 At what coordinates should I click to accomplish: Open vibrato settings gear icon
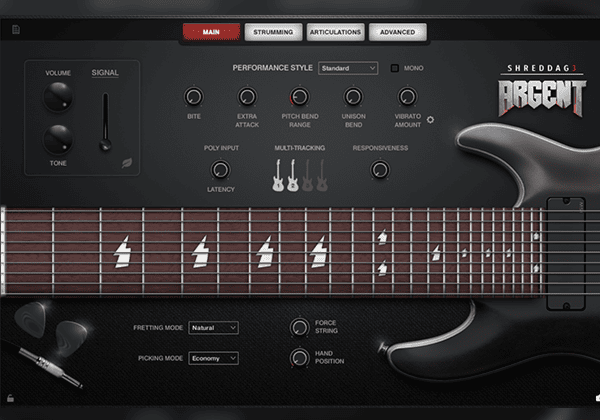[430, 119]
